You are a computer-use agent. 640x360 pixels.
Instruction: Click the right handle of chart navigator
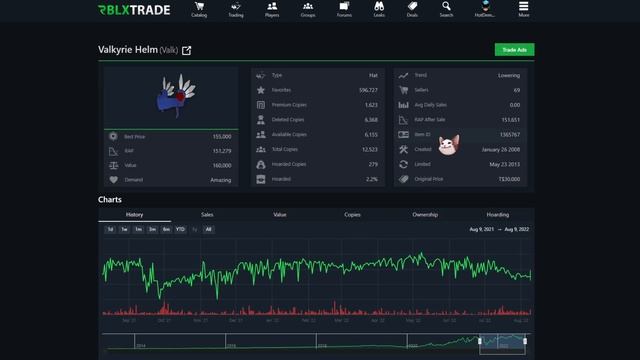pos(525,341)
